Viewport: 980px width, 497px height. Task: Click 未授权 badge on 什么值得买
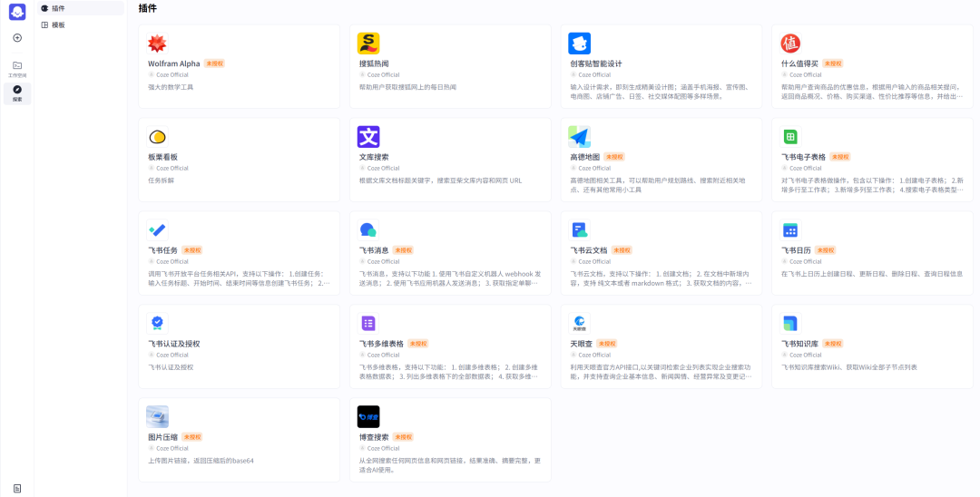coord(832,63)
